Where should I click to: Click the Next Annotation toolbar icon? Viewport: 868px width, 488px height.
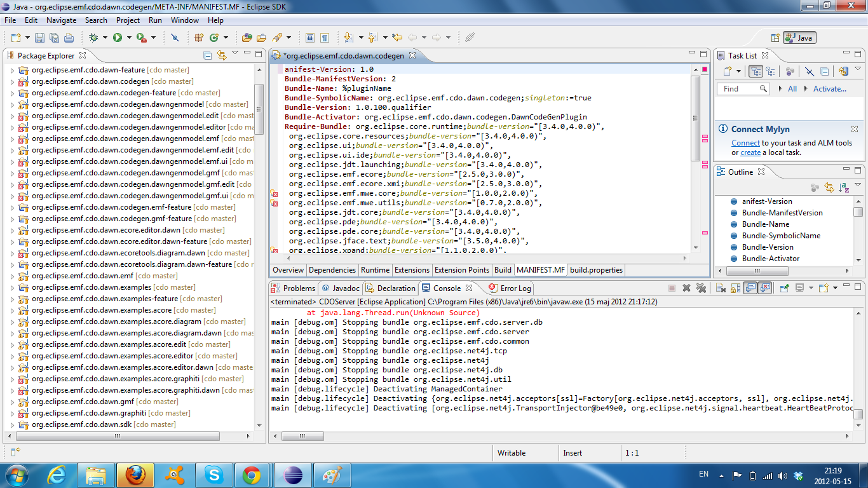pyautogui.click(x=349, y=37)
